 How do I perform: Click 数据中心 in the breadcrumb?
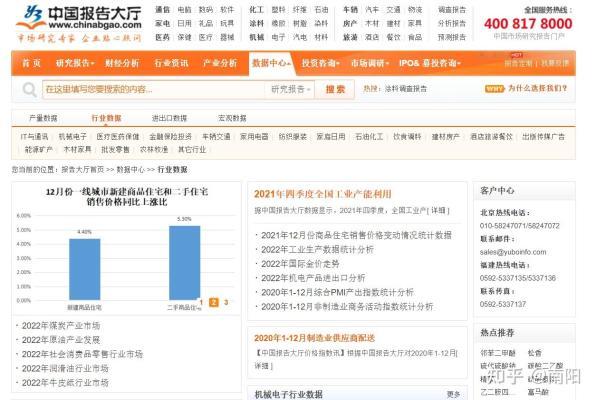pos(130,170)
